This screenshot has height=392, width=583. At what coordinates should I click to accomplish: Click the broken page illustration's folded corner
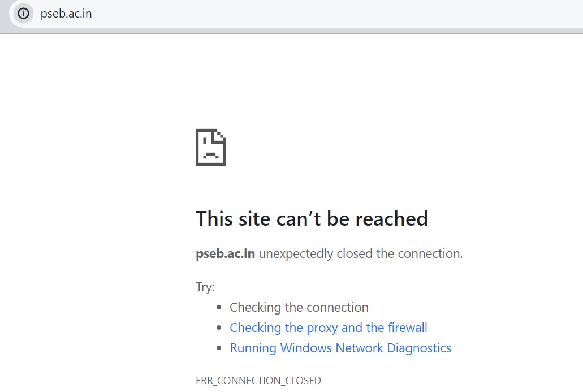222,133
